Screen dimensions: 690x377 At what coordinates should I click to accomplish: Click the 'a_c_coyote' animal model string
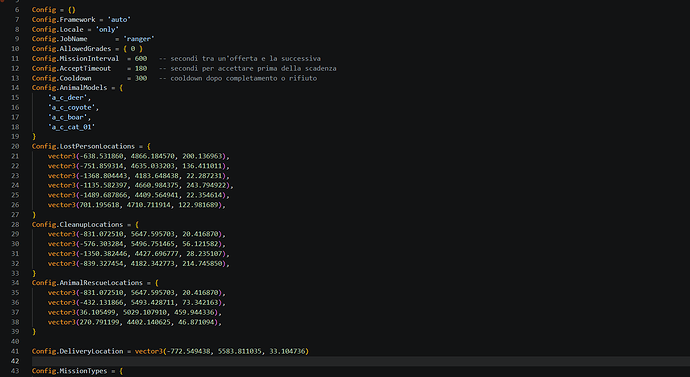click(73, 107)
